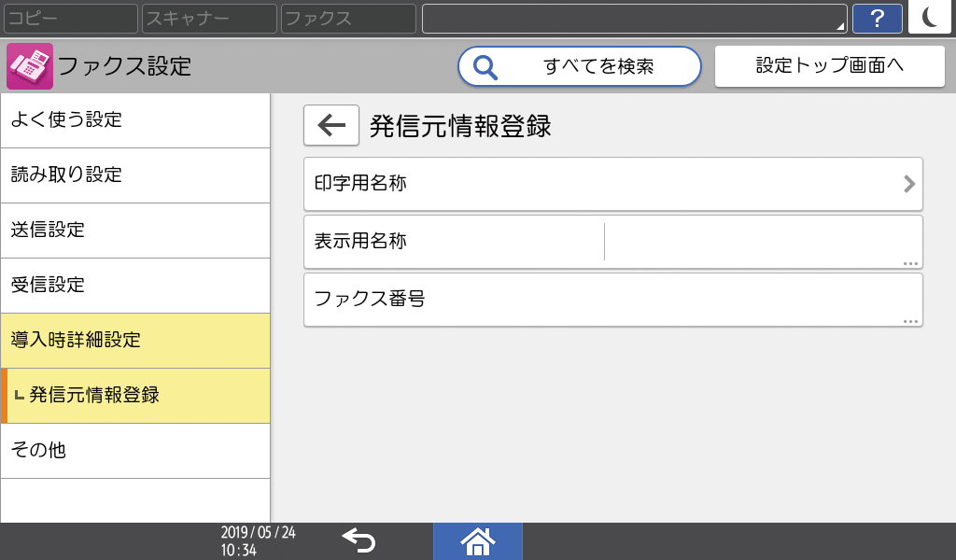956x560 pixels.
Task: Open 受信設定 in the sidebar
Action: pos(135,285)
